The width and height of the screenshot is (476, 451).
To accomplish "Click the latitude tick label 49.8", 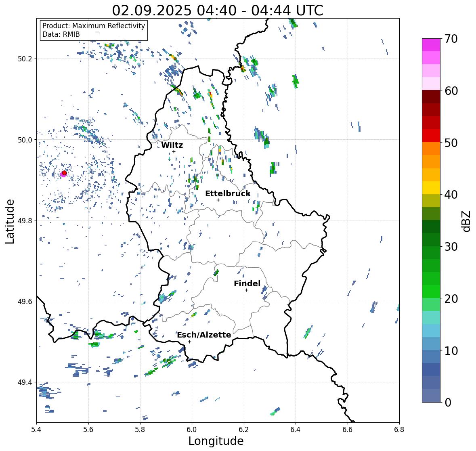I will click(x=25, y=220).
